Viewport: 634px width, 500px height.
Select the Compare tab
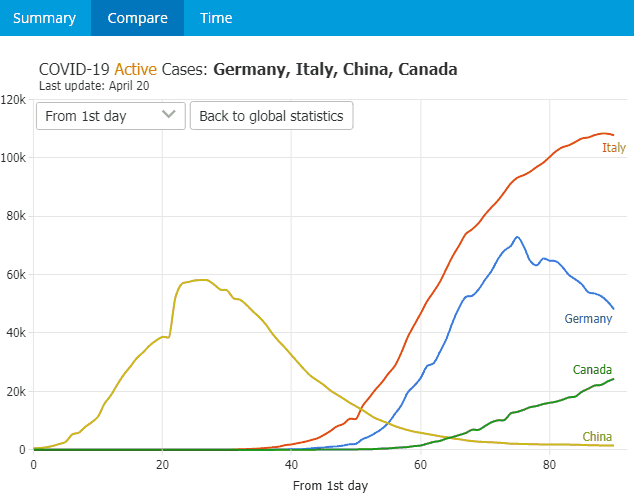[137, 18]
